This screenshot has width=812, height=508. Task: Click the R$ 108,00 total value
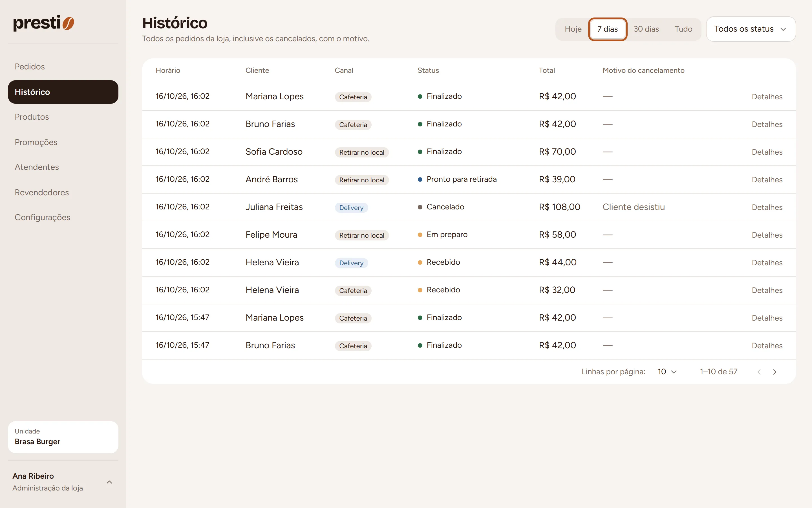pos(559,207)
